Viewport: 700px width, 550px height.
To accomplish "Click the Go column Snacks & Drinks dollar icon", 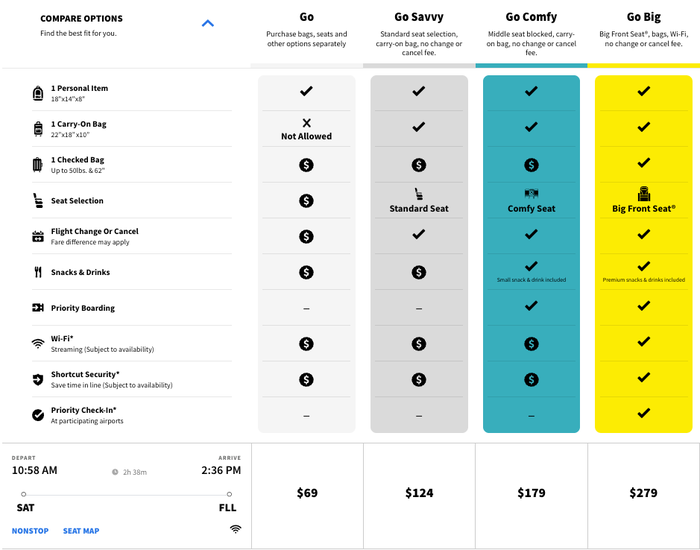I will [x=306, y=272].
